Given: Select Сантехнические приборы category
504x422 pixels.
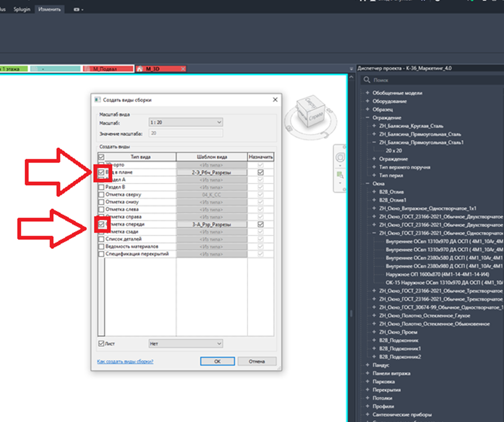Looking at the screenshot, I should (x=402, y=415).
